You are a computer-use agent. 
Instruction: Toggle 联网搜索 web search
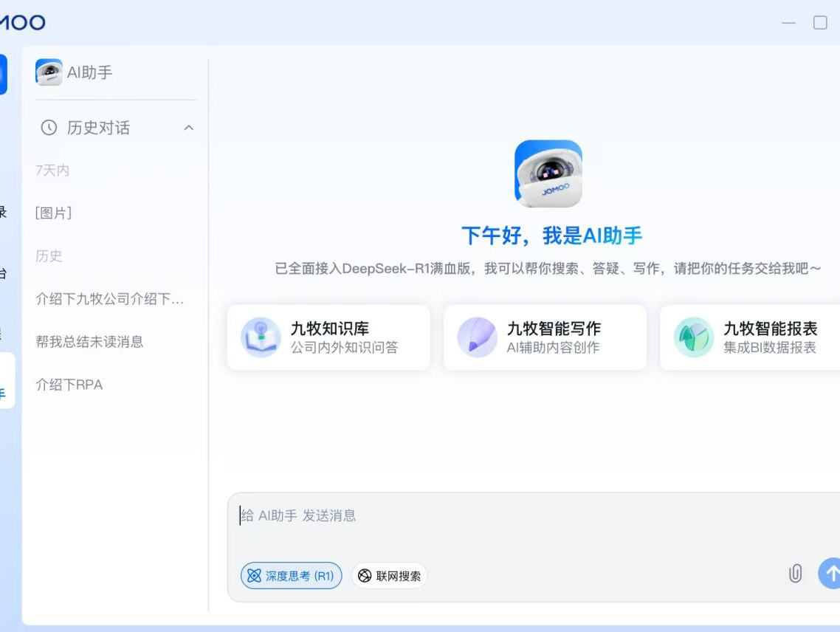coord(390,576)
